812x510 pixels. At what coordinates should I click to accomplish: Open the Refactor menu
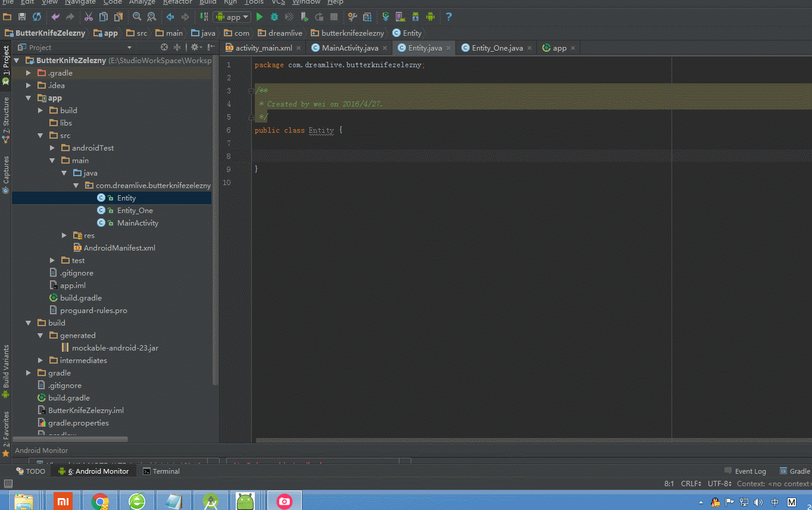click(177, 2)
